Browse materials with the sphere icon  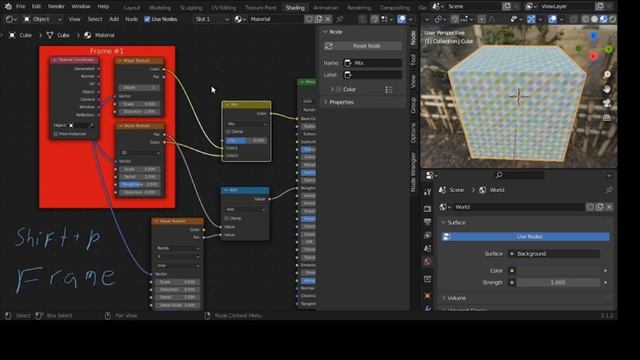(240, 19)
